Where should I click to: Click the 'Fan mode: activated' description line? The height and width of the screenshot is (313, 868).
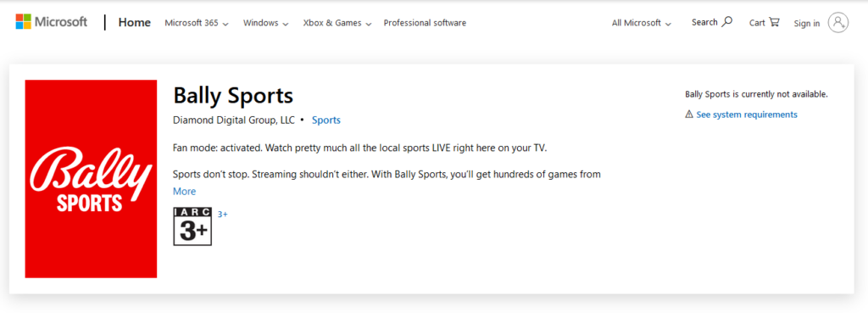(359, 148)
